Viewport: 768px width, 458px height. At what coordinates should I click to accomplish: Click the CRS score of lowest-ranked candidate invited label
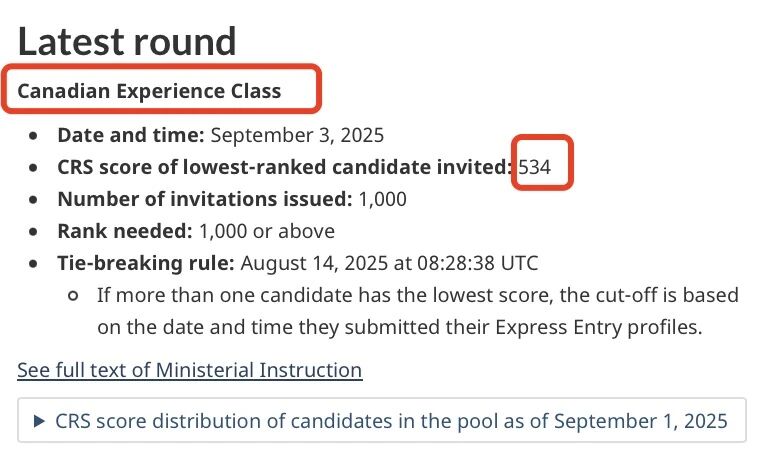pyautogui.click(x=285, y=167)
